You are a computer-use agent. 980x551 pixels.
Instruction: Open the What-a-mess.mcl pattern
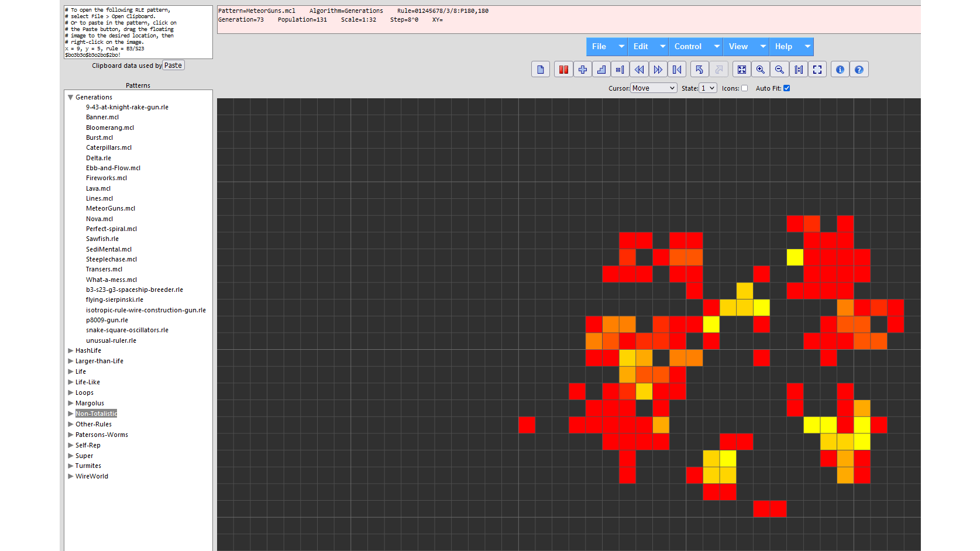(111, 280)
